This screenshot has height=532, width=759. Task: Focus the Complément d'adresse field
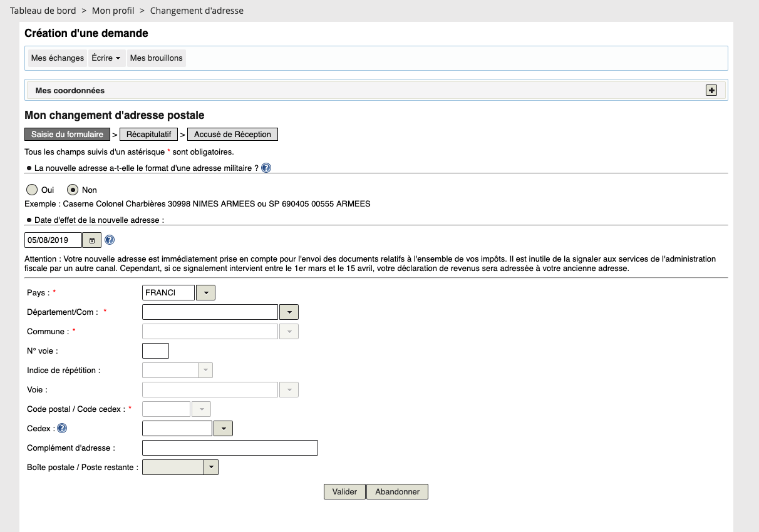click(230, 448)
